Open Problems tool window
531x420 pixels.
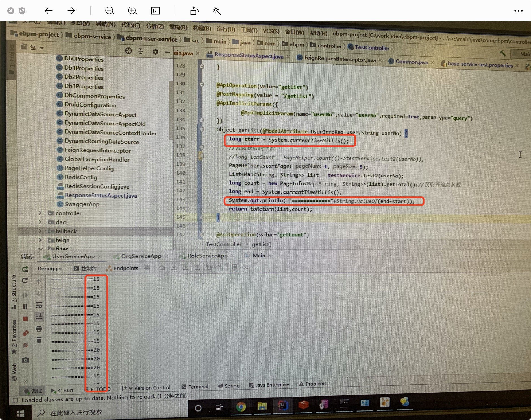coord(313,384)
